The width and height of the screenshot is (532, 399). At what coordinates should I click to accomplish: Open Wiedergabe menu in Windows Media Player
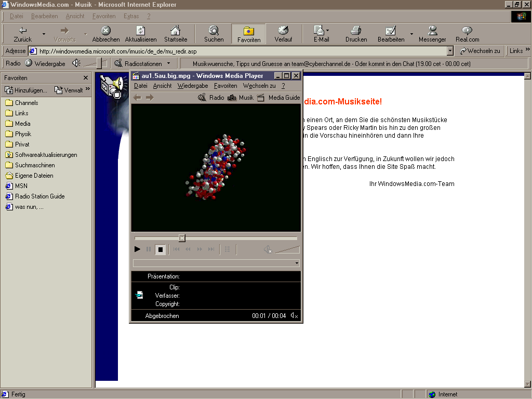pyautogui.click(x=193, y=86)
